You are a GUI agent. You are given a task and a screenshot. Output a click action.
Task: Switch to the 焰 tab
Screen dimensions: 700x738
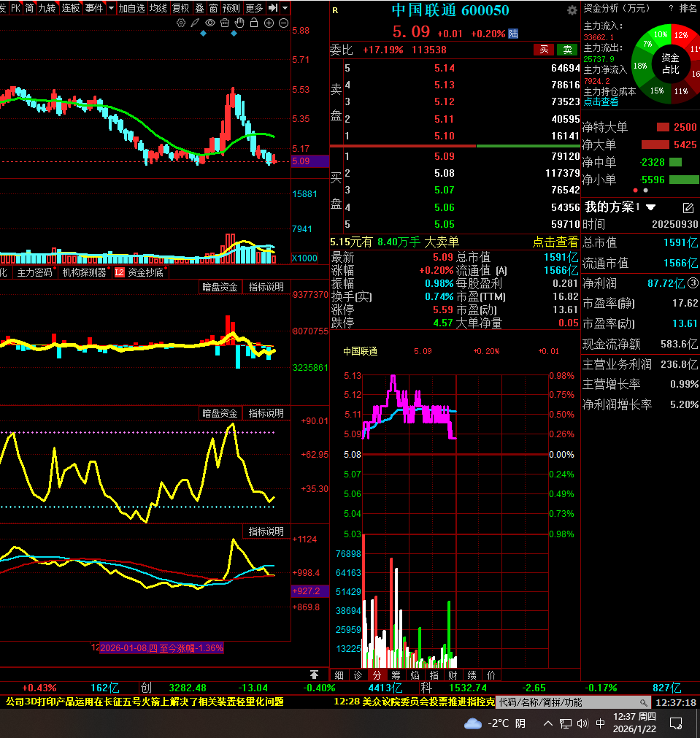tap(415, 675)
